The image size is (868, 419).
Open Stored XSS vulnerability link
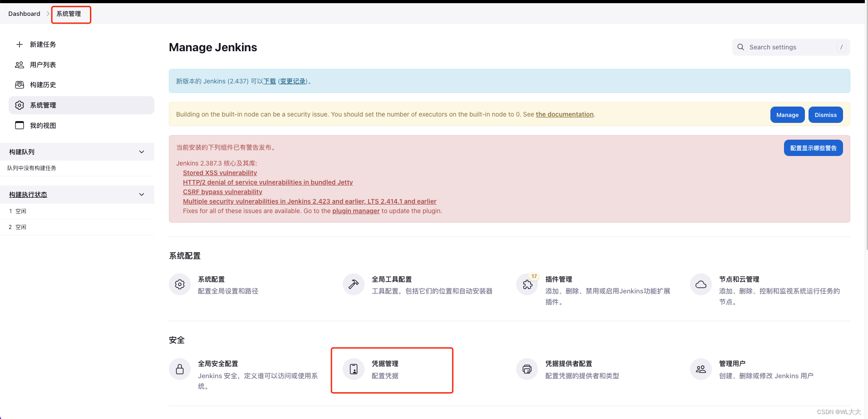coord(220,173)
